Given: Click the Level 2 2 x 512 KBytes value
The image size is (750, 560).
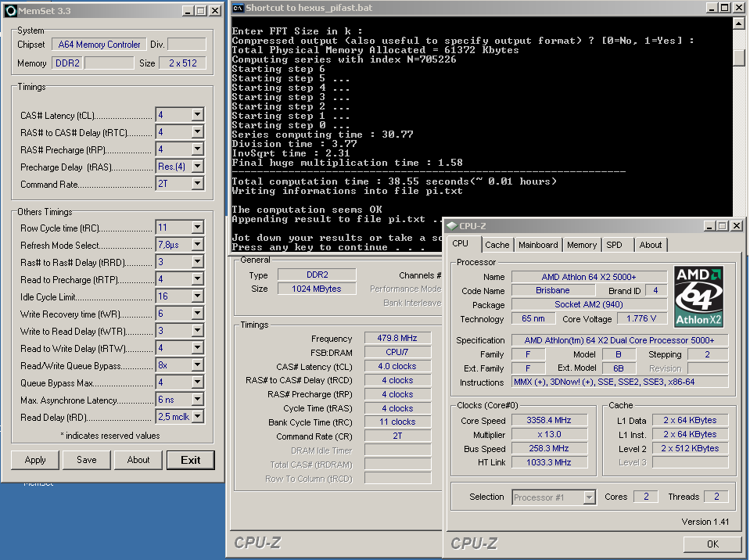Looking at the screenshot, I should pos(690,449).
